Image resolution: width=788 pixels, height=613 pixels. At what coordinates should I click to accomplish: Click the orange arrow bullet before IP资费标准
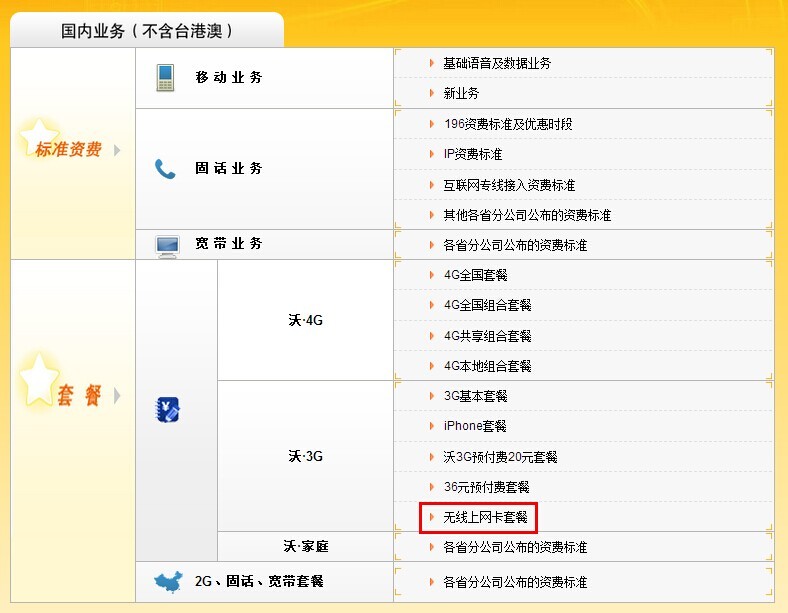pyautogui.click(x=432, y=154)
